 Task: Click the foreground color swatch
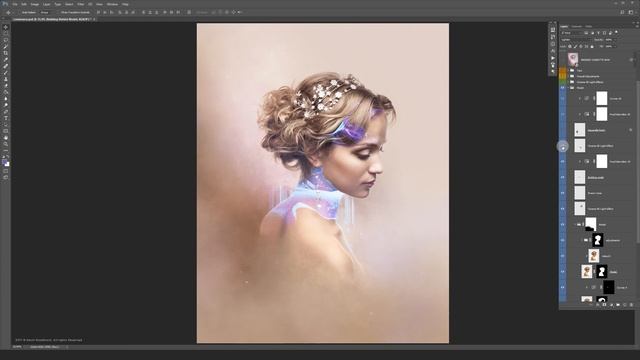click(x=4, y=162)
